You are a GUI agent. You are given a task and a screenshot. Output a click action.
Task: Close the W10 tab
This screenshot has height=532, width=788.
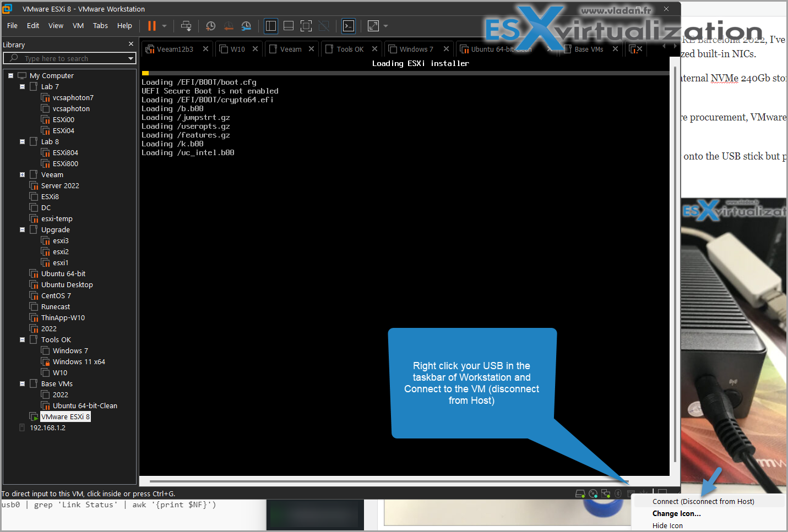[x=255, y=49]
